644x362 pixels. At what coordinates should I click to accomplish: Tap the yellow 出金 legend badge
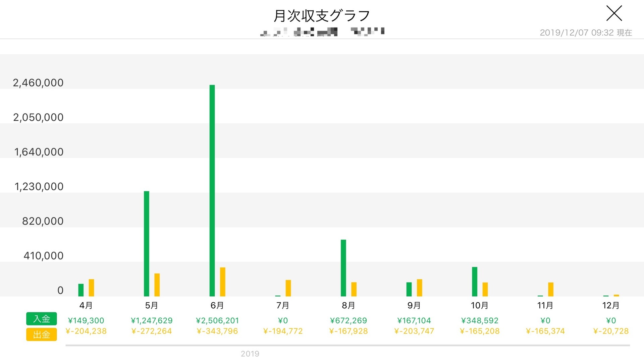(42, 335)
